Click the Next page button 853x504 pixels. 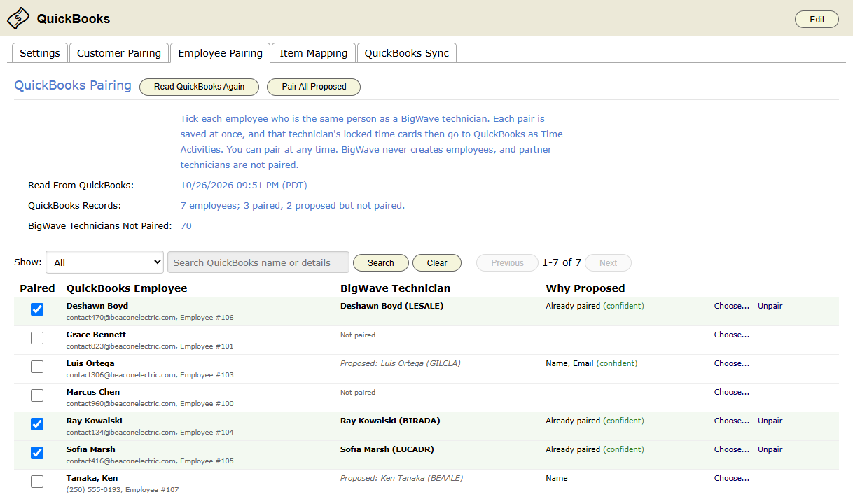click(x=608, y=263)
